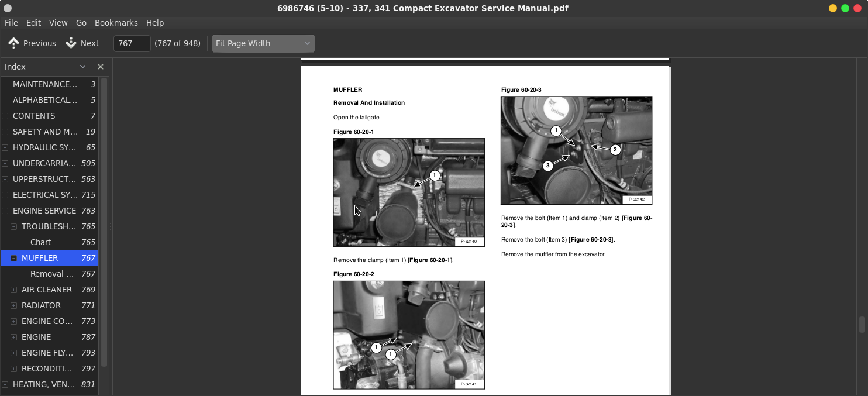Open the Index sidebar selector chevron
Screen dimensions: 868x396
click(82, 67)
